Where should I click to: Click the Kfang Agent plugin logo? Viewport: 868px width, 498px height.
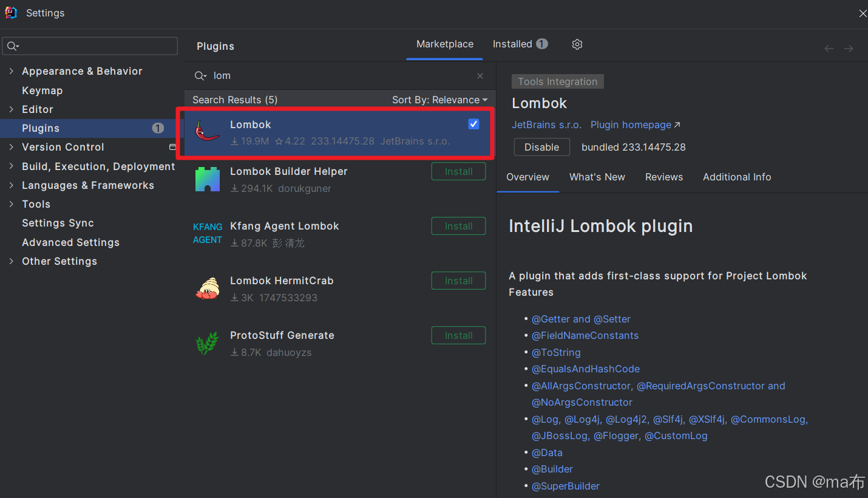point(208,233)
